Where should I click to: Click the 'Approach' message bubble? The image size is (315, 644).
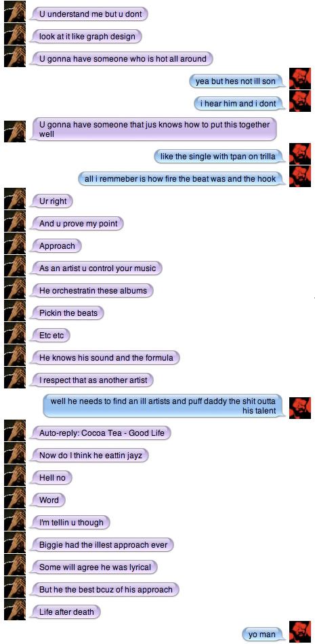(x=57, y=246)
